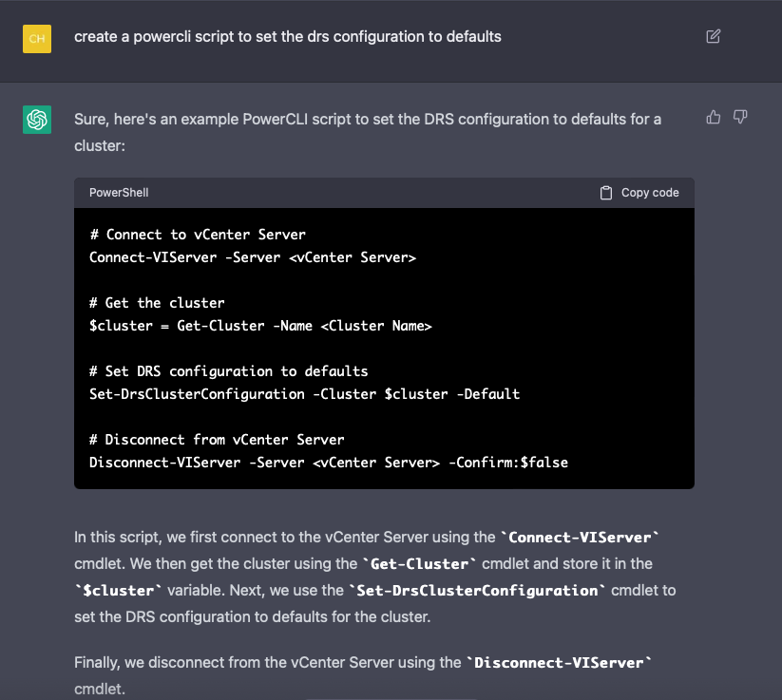
Task: Click the pencil icon to edit your message
Action: coord(713,35)
